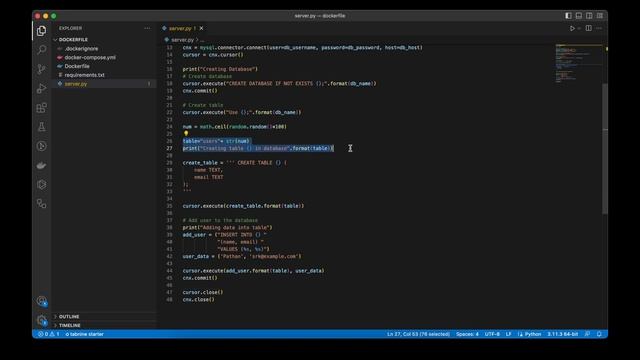Open the .dockerignore file
Viewport: 640px width, 360px height.
81,49
